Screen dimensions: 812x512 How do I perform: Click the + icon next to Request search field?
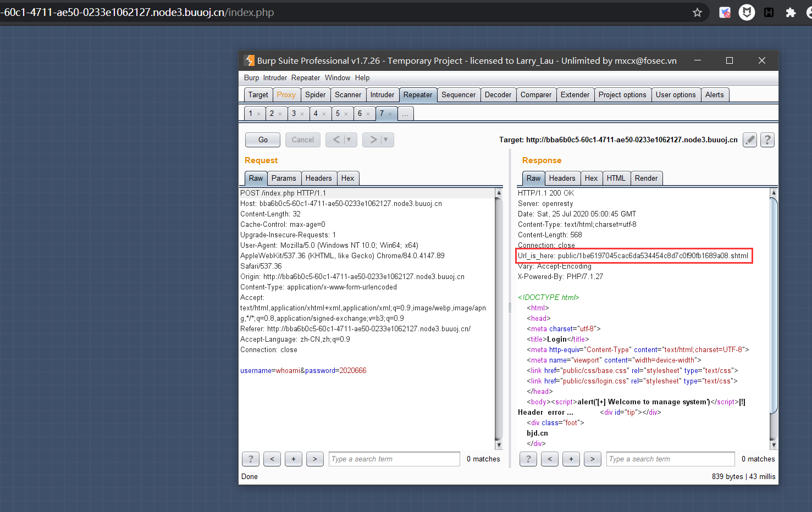point(293,459)
